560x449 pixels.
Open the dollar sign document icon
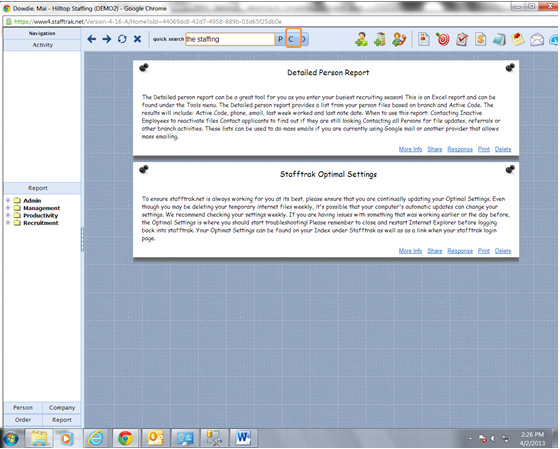pyautogui.click(x=480, y=39)
